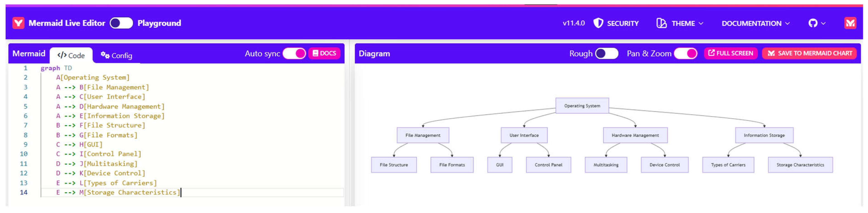Click the File Structure diagram node

pos(394,165)
